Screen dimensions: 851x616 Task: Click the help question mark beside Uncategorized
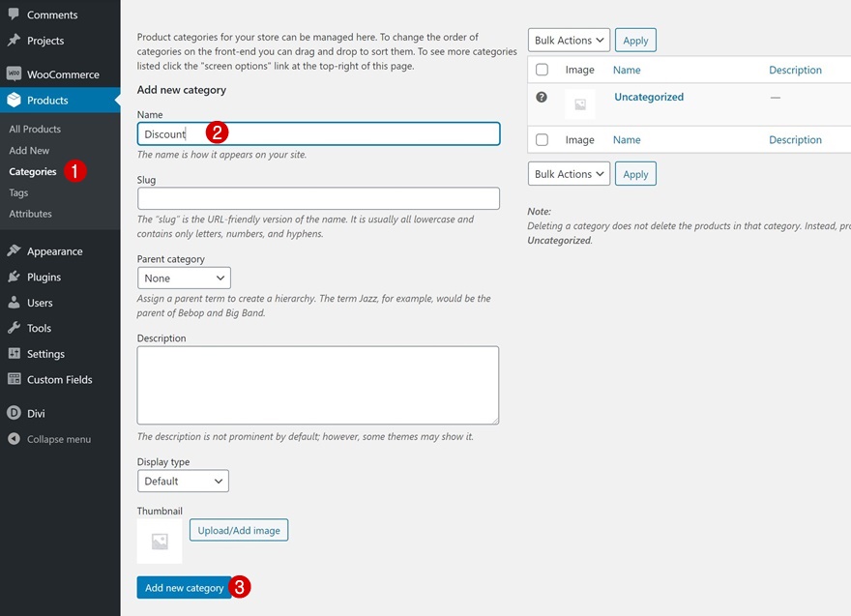(x=542, y=98)
